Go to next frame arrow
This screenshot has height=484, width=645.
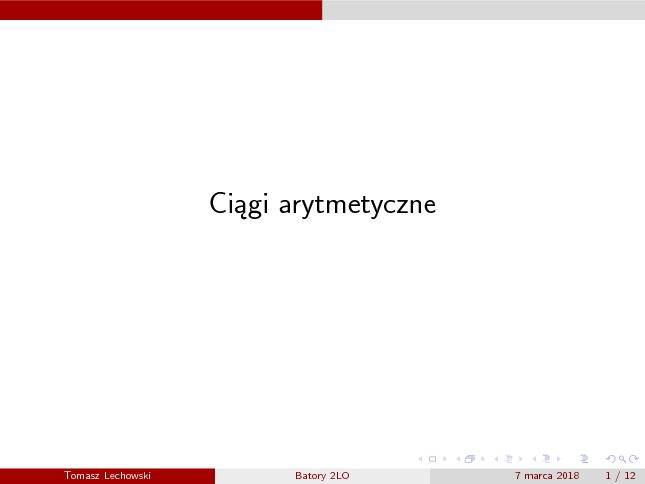(483, 459)
